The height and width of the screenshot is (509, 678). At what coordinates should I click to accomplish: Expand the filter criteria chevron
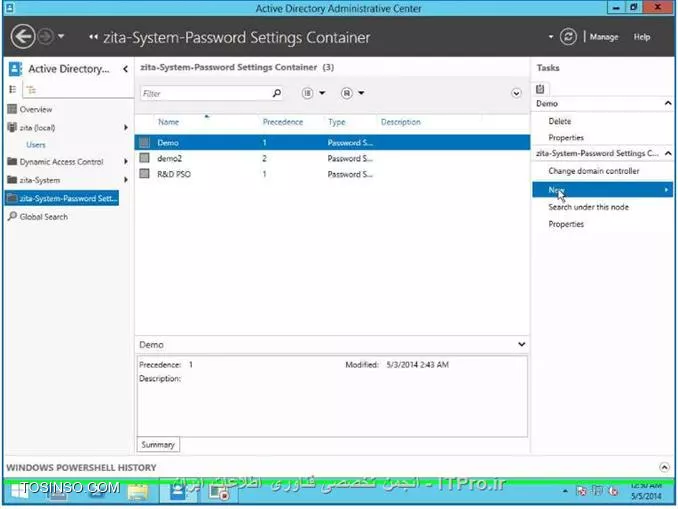click(x=516, y=93)
